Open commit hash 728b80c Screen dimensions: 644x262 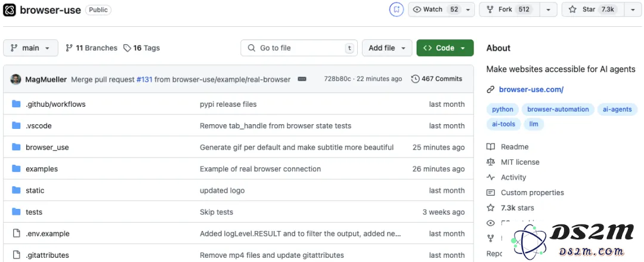337,79
